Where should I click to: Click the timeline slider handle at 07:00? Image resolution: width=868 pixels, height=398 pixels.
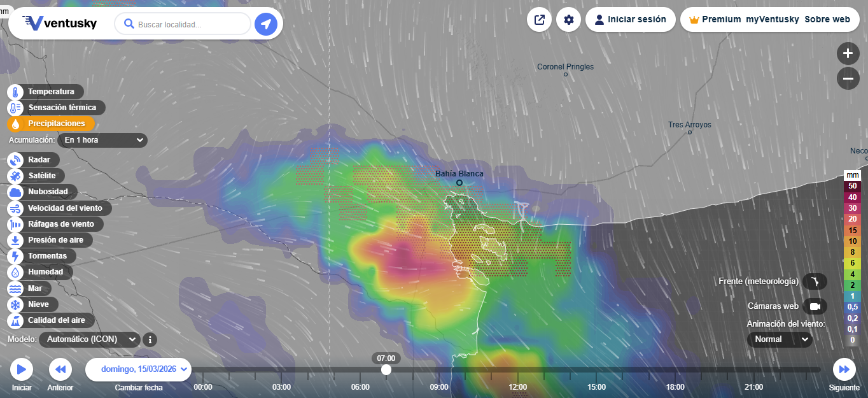(386, 369)
